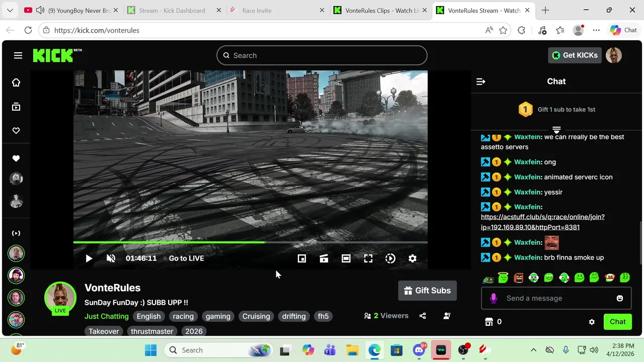
Task: Send the message with the green Chat button
Action: tap(618, 322)
